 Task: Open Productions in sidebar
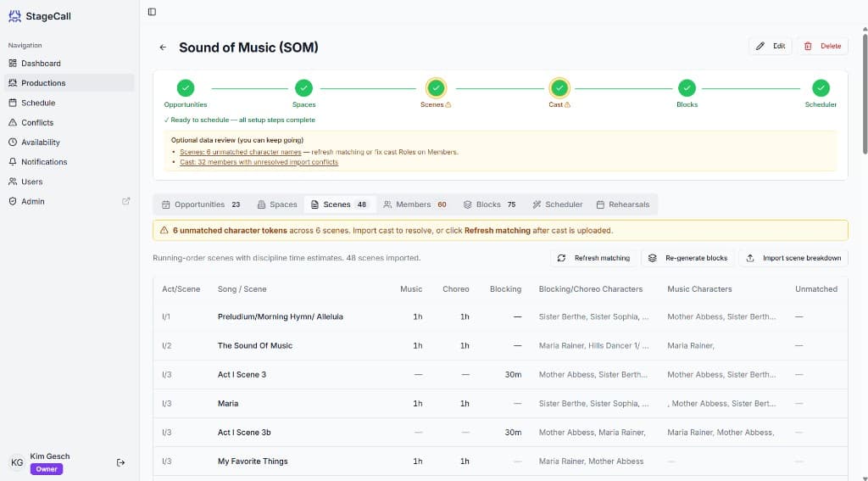point(69,83)
